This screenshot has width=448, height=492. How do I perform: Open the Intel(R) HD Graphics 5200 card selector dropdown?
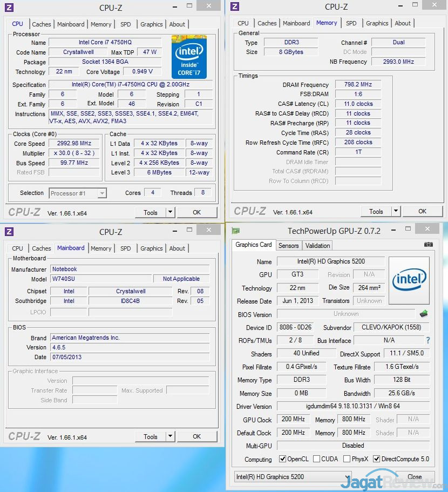pyautogui.click(x=293, y=477)
